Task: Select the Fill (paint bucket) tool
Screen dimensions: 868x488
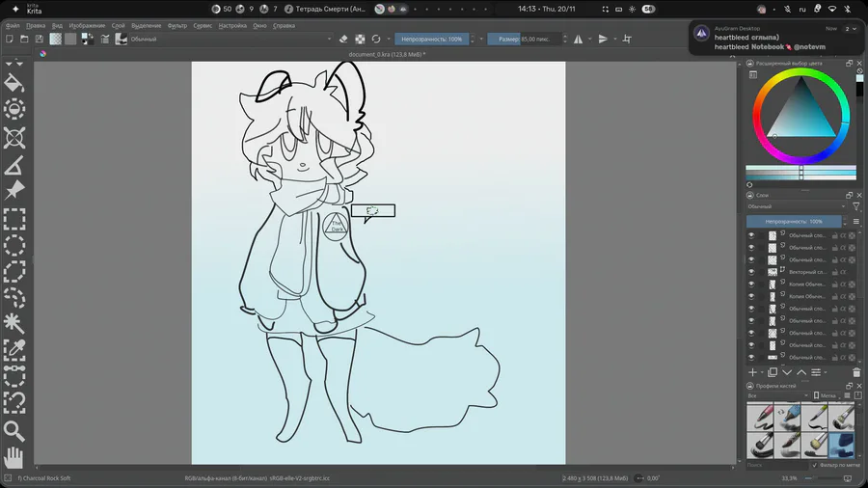Action: 14,84
